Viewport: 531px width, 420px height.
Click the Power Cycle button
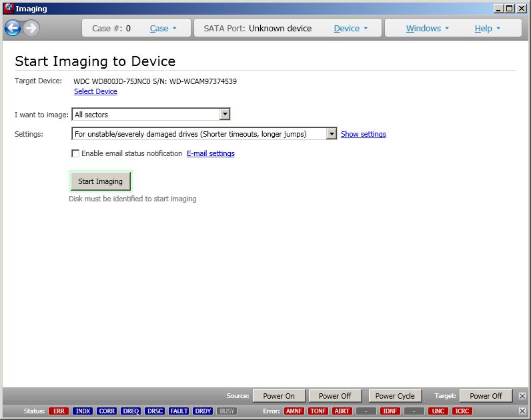click(x=395, y=395)
